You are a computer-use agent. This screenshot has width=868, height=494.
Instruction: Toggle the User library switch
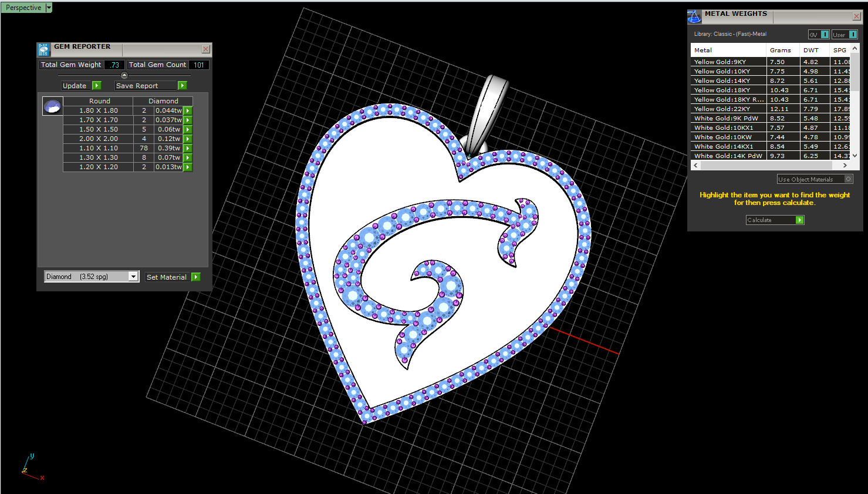[x=845, y=35]
